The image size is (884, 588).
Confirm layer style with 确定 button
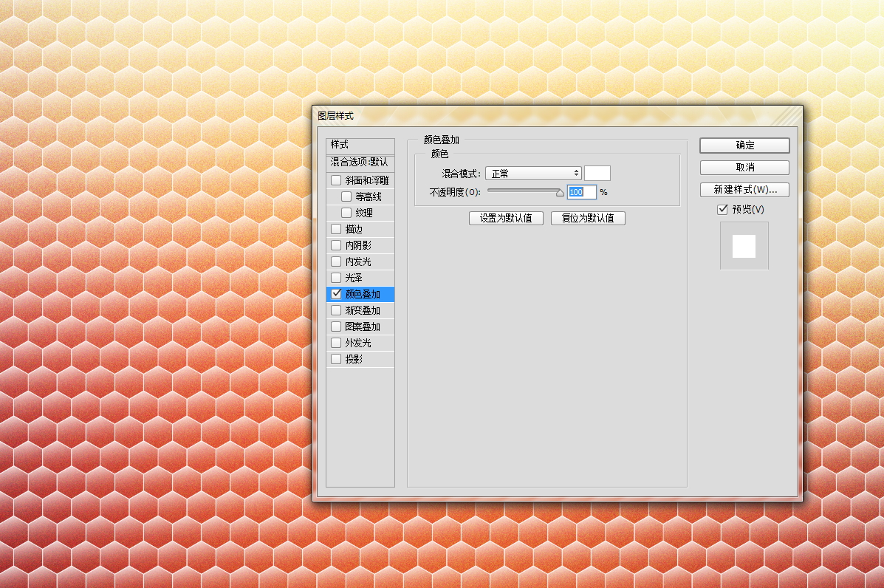coord(744,145)
